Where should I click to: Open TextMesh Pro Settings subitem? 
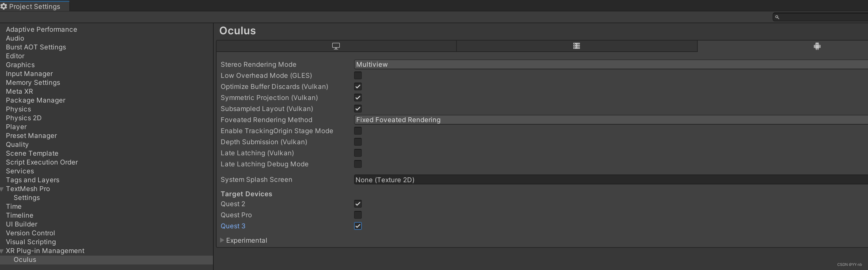[x=27, y=198]
